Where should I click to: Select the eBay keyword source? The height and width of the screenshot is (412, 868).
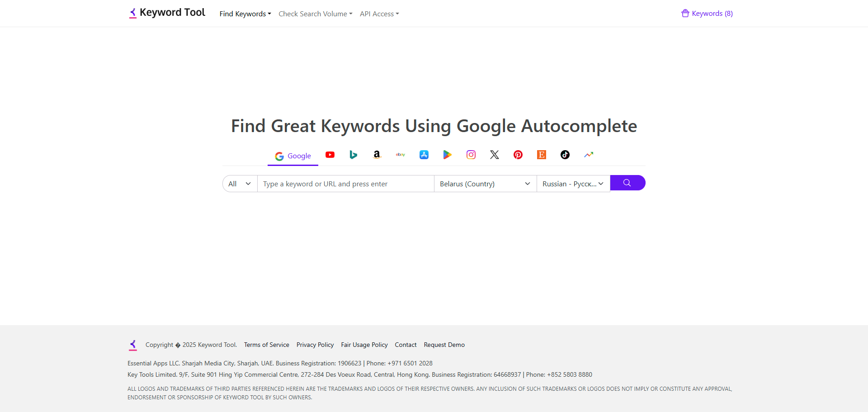pyautogui.click(x=401, y=155)
